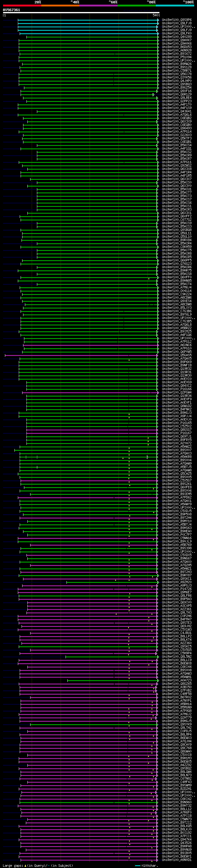Click the purple ~60% identity color bar
This screenshot has height=868, width=197.
pos(99,6)
